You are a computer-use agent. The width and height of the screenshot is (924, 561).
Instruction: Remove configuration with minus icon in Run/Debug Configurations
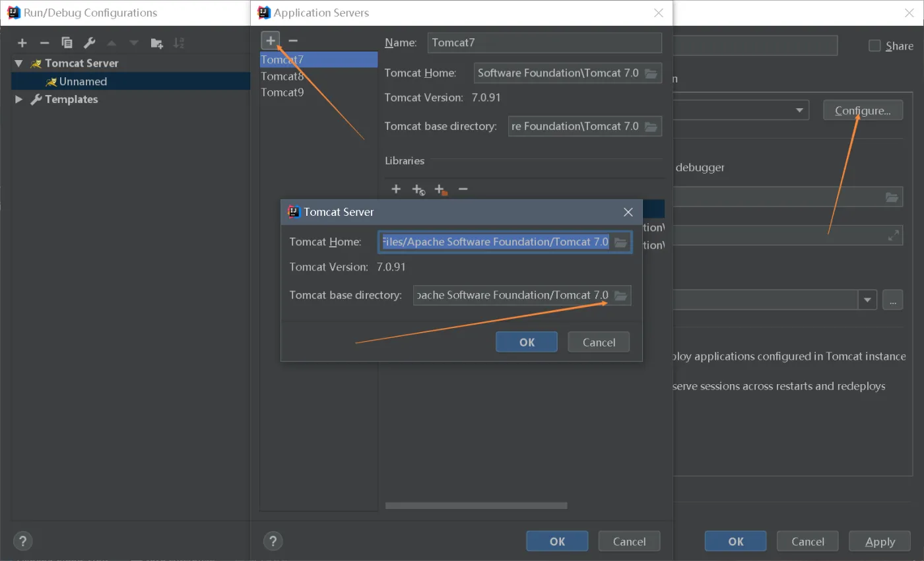pos(44,43)
